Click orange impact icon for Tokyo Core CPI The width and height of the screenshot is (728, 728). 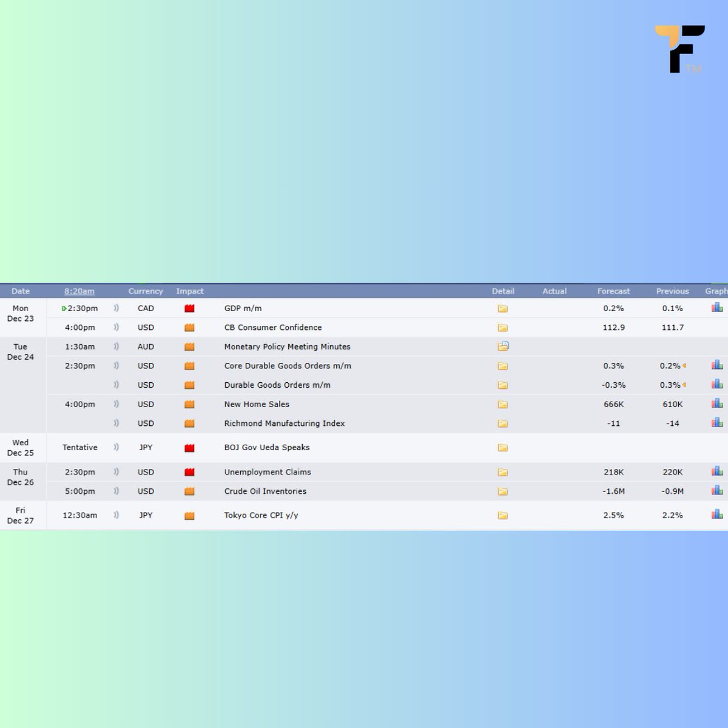[189, 516]
